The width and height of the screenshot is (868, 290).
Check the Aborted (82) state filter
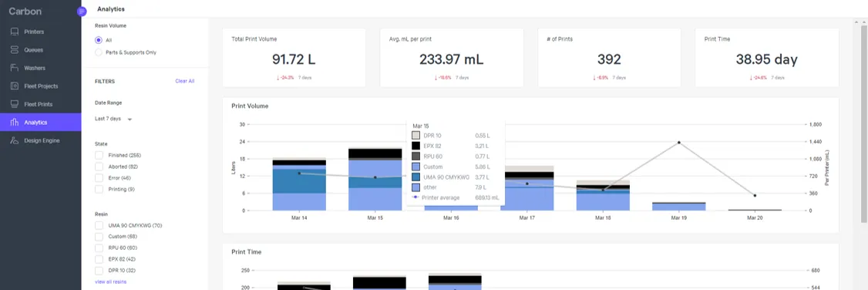99,167
